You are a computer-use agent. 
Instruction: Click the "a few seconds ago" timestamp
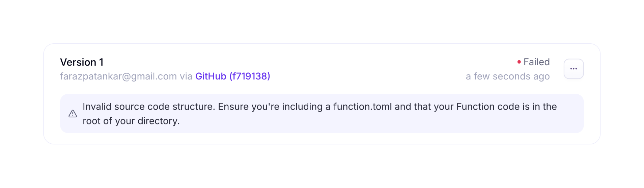507,76
